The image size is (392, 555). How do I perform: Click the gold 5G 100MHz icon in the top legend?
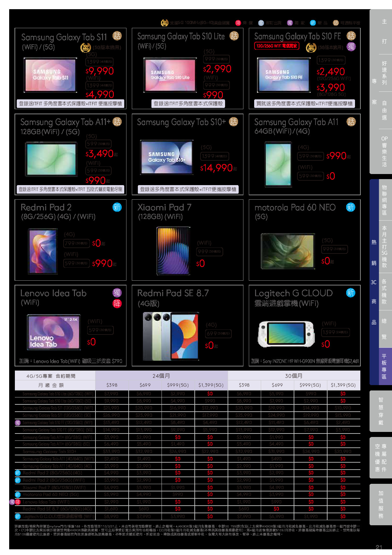[x=164, y=23]
